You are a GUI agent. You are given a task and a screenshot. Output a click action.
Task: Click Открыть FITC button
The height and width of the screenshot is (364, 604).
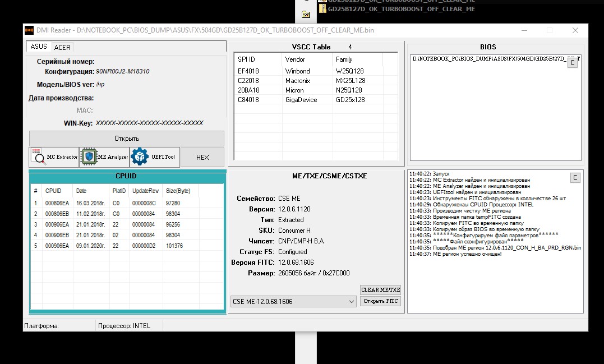click(x=381, y=301)
